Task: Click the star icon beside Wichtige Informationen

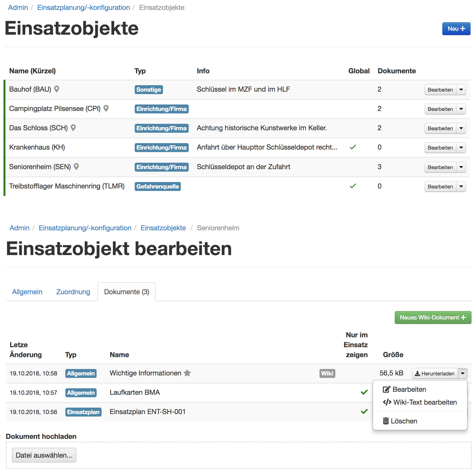Action: pyautogui.click(x=187, y=373)
